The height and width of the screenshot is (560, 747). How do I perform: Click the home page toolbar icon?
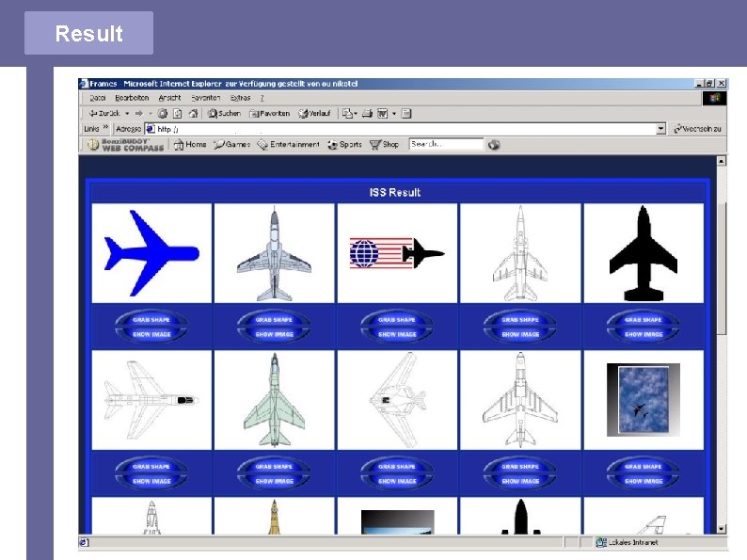pyautogui.click(x=193, y=114)
